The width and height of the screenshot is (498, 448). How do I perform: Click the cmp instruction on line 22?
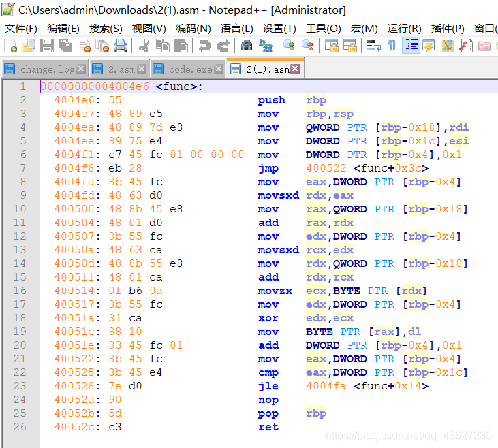(268, 372)
